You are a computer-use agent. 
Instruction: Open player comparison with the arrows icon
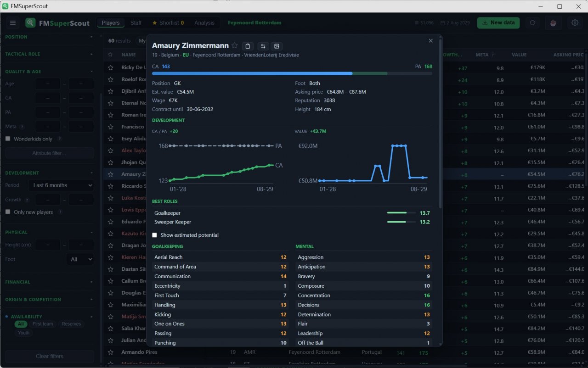pos(263,46)
